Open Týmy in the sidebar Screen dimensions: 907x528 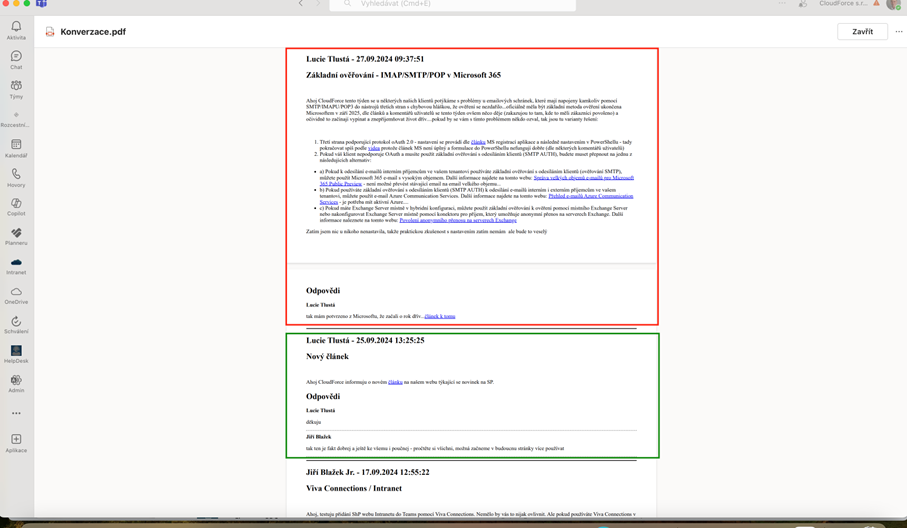click(x=16, y=89)
